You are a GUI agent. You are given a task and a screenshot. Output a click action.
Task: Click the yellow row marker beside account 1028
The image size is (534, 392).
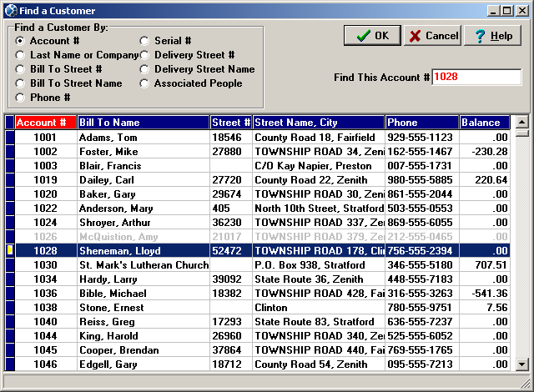(10, 250)
